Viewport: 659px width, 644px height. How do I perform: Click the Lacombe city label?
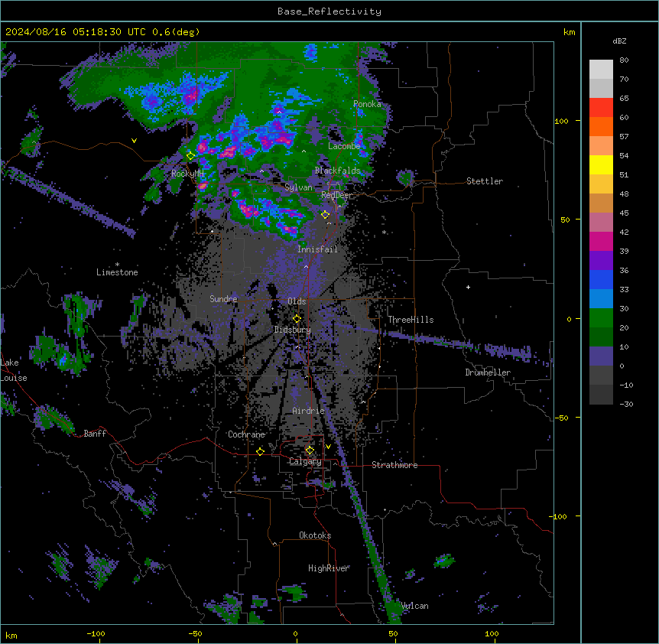(344, 146)
